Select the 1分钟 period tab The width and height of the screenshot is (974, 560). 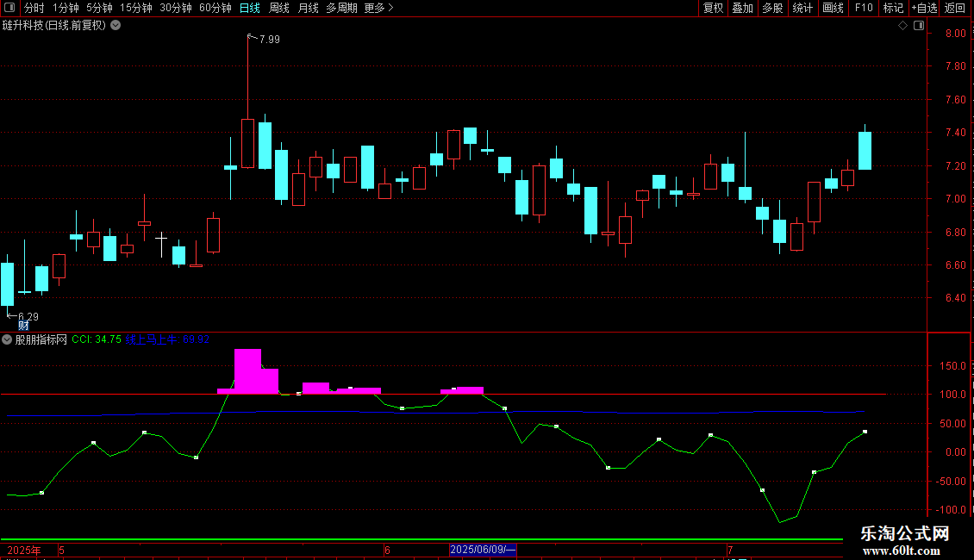click(x=66, y=8)
